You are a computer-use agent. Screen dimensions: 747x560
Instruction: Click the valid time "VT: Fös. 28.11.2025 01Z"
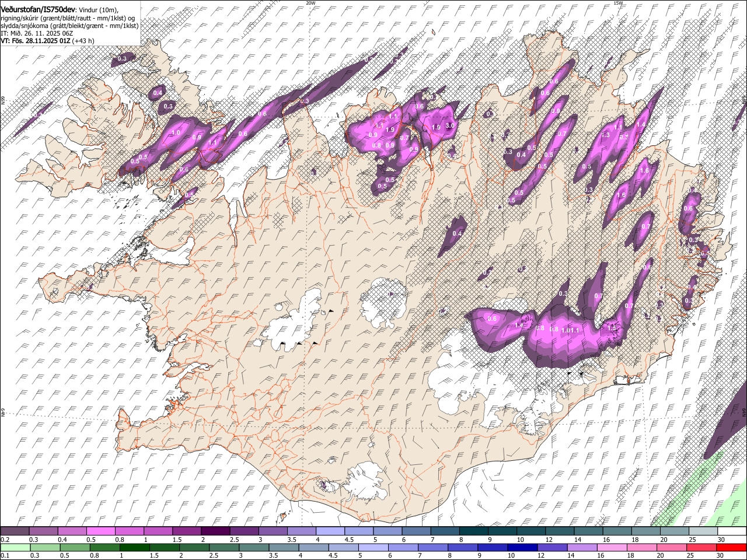[36, 41]
